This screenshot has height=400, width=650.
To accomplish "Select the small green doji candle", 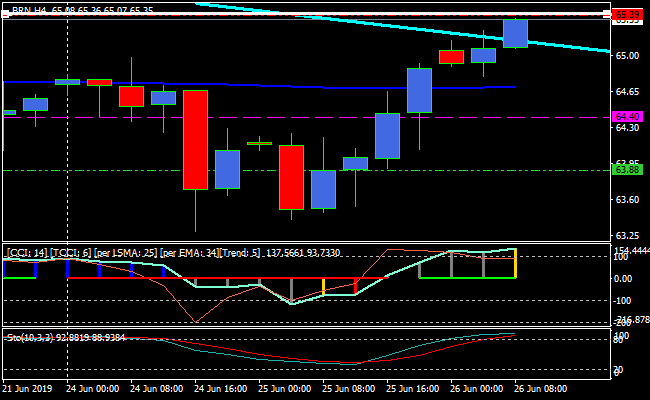I will [x=259, y=144].
